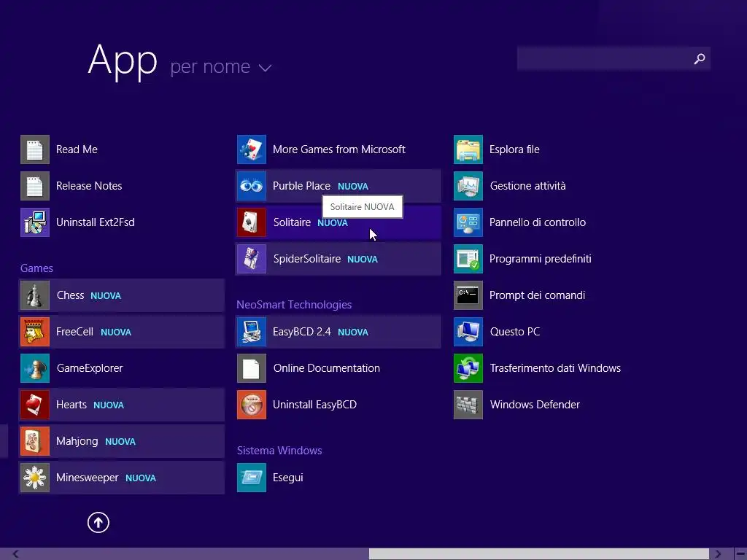Start the Chess game icon
Screen dimensions: 747x560
pos(35,295)
